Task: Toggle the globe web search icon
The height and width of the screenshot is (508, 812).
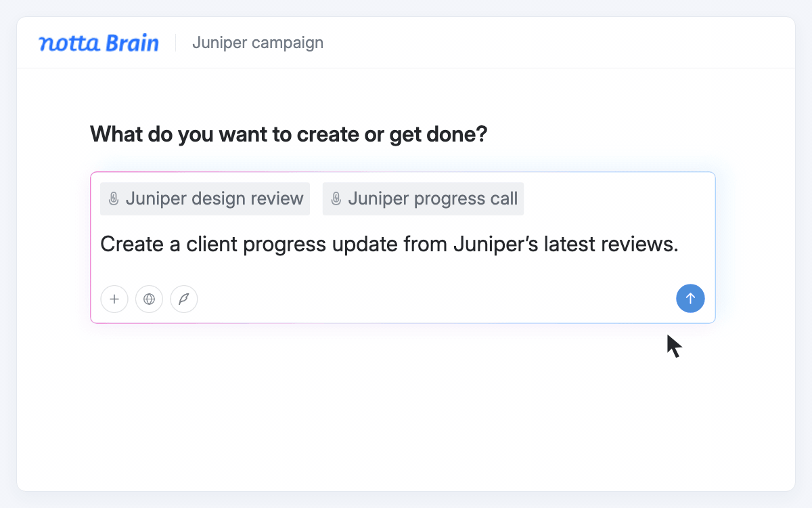Action: (149, 299)
